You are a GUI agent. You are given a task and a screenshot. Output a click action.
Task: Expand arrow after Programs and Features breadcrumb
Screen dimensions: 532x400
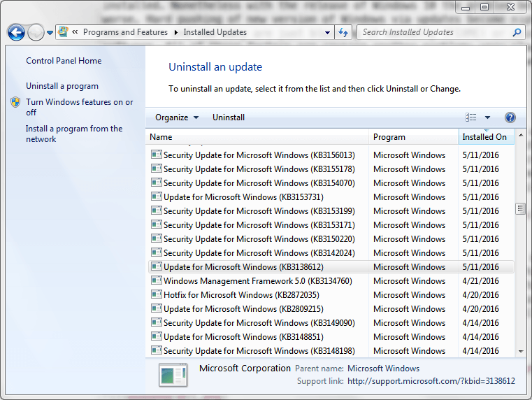click(175, 32)
